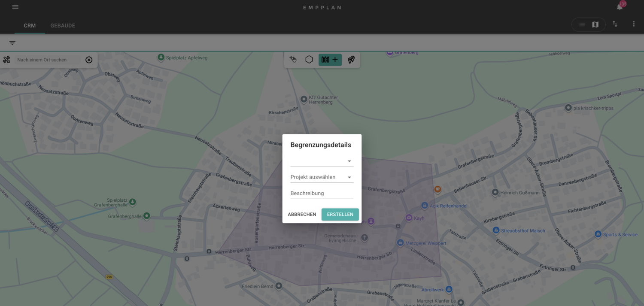Viewport: 644px width, 306px height.
Task: Switch to the CRM tab
Action: point(30,26)
